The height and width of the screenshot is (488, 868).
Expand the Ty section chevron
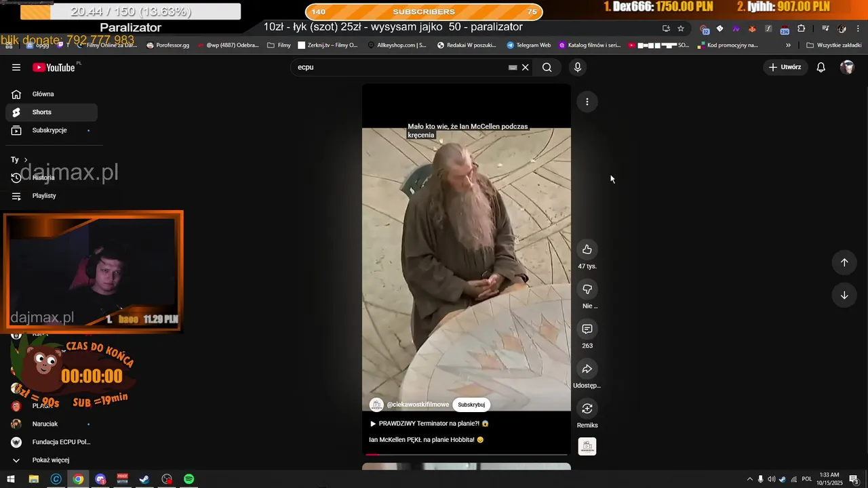[26, 160]
